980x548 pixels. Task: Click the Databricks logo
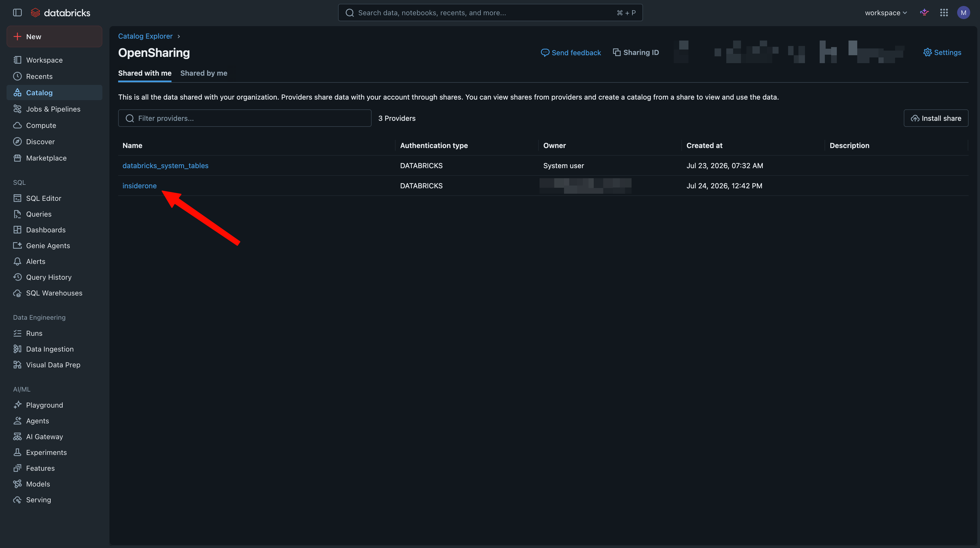tap(60, 13)
